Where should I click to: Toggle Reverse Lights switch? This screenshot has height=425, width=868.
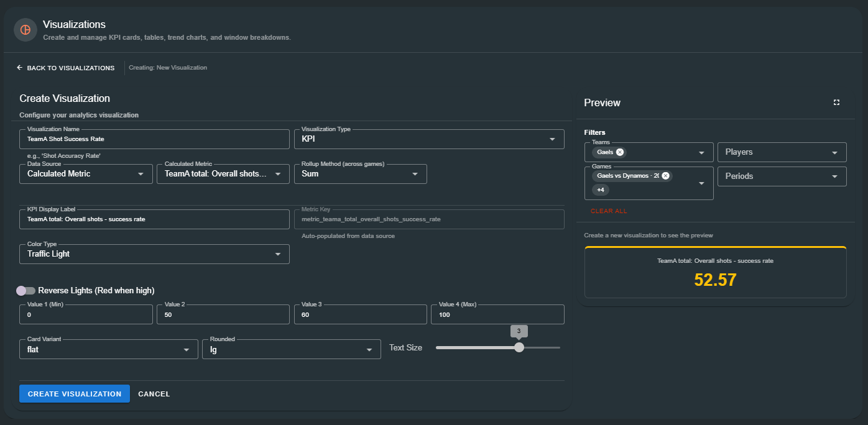click(x=26, y=290)
